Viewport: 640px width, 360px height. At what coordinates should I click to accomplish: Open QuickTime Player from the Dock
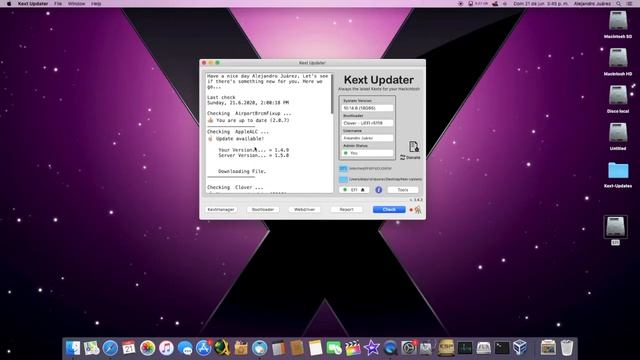pyautogui.click(x=390, y=348)
